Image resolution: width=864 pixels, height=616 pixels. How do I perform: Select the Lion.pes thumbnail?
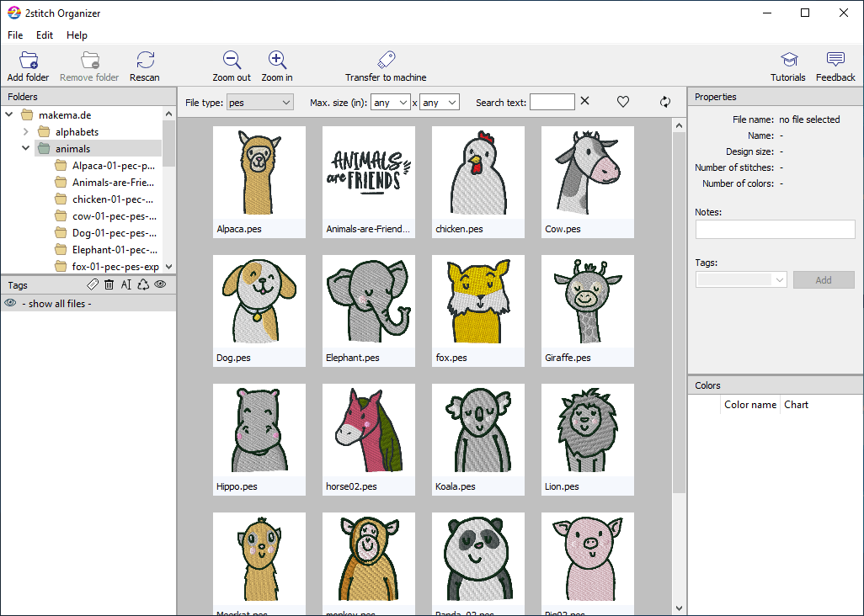point(588,440)
